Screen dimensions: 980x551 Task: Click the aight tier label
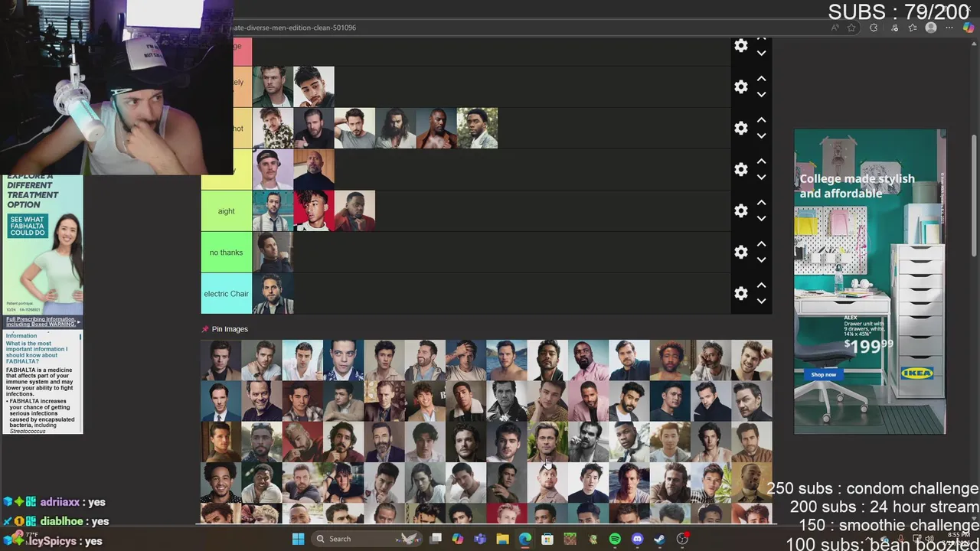[x=226, y=211]
